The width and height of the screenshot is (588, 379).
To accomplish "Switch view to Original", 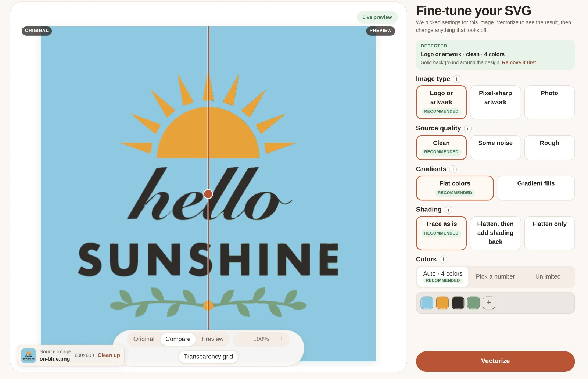I will pyautogui.click(x=144, y=339).
